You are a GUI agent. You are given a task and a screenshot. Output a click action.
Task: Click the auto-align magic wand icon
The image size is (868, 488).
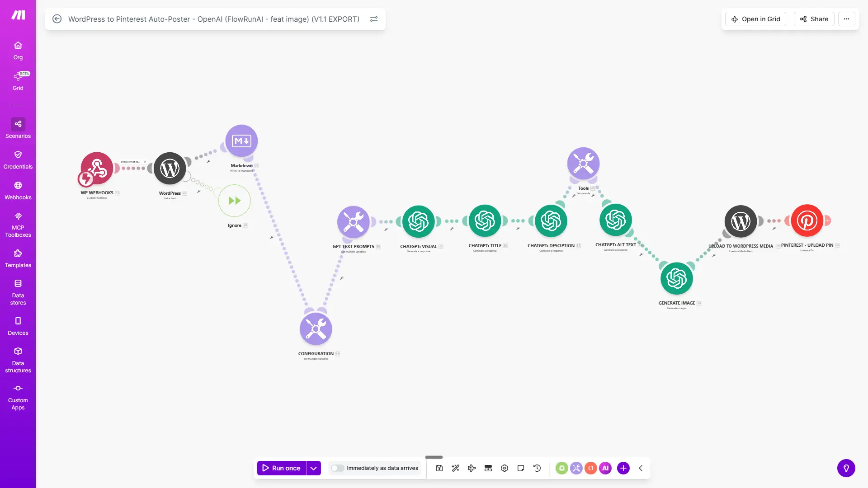(456, 468)
